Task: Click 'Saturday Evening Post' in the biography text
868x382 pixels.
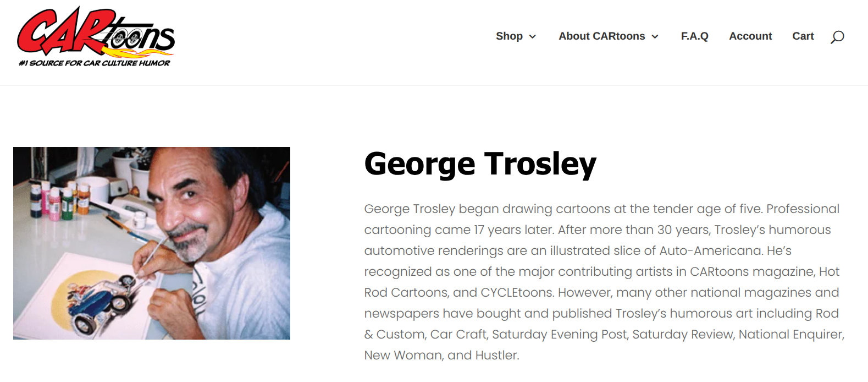Action: [560, 334]
